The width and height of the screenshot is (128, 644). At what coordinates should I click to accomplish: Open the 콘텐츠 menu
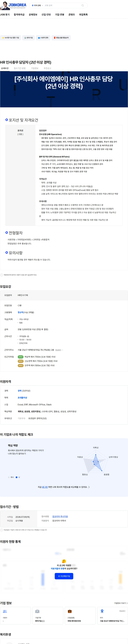point(72,15)
